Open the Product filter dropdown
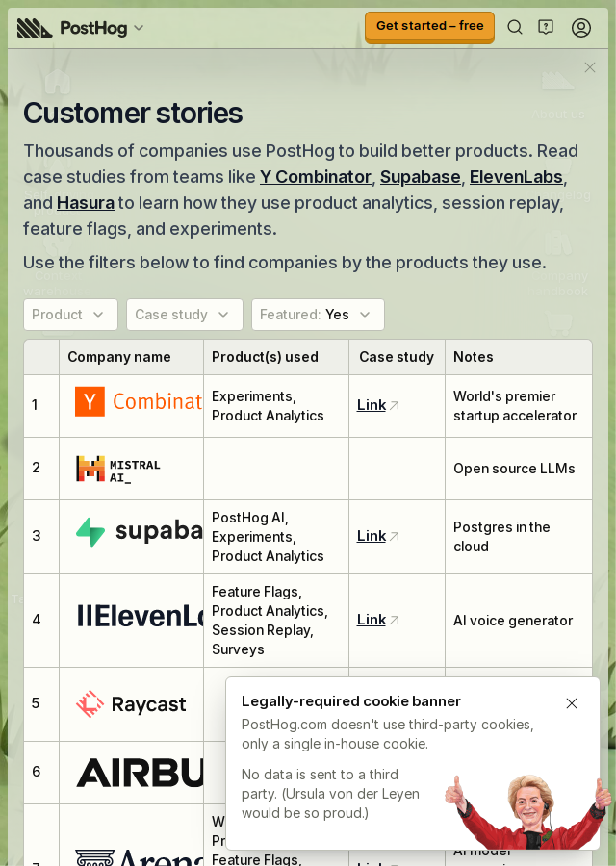 coord(70,315)
